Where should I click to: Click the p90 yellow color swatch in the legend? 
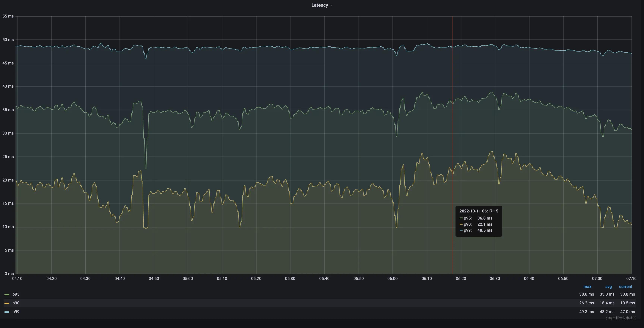point(7,303)
